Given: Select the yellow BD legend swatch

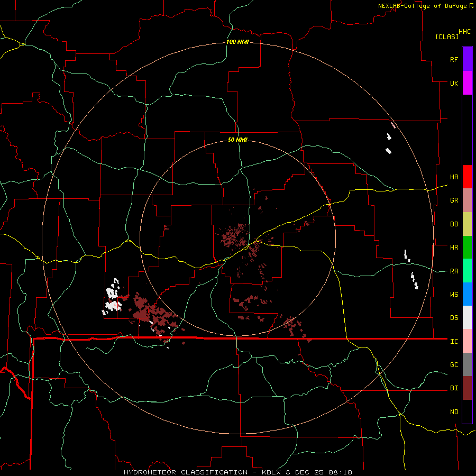Looking at the screenshot, I should click(467, 224).
